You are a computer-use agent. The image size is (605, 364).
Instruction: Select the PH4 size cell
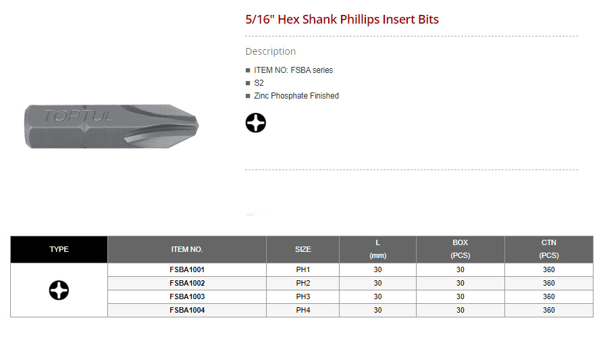tap(303, 310)
